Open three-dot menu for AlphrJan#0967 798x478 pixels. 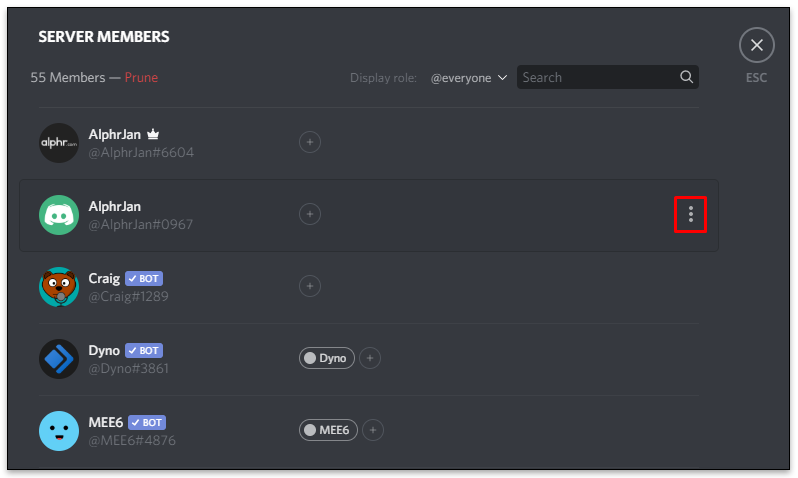point(690,214)
